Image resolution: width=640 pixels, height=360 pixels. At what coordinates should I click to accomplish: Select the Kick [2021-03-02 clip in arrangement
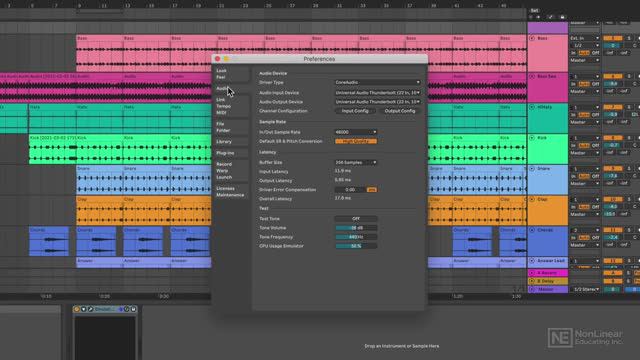click(52, 149)
